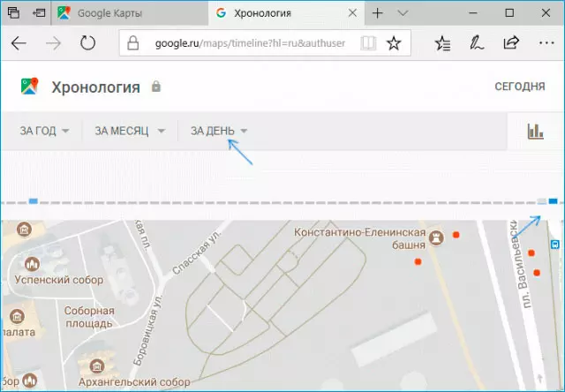Open the bar chart statistics icon
Screen dimensions: 565x392
pyautogui.click(x=535, y=132)
